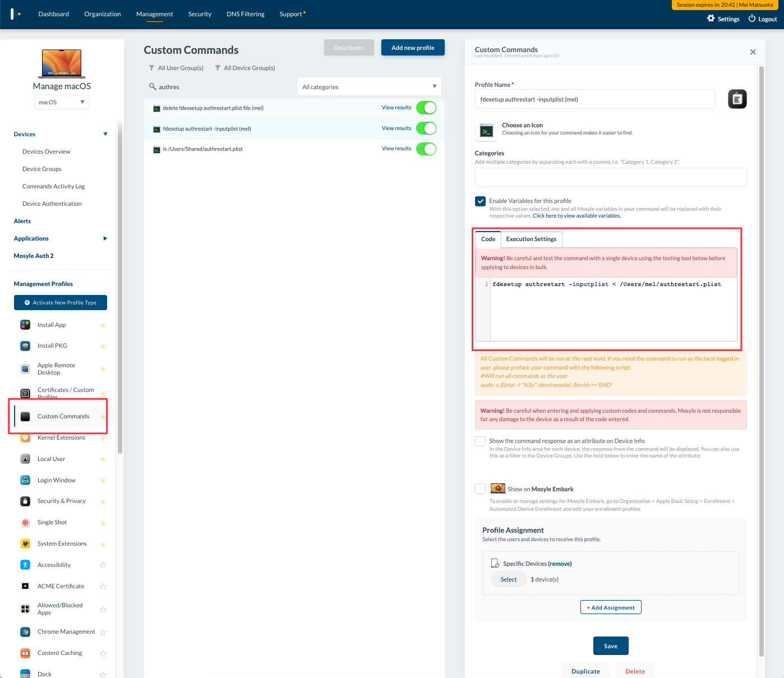This screenshot has height=678, width=784.
Task: Open the Dashboard menu
Action: pyautogui.click(x=54, y=14)
